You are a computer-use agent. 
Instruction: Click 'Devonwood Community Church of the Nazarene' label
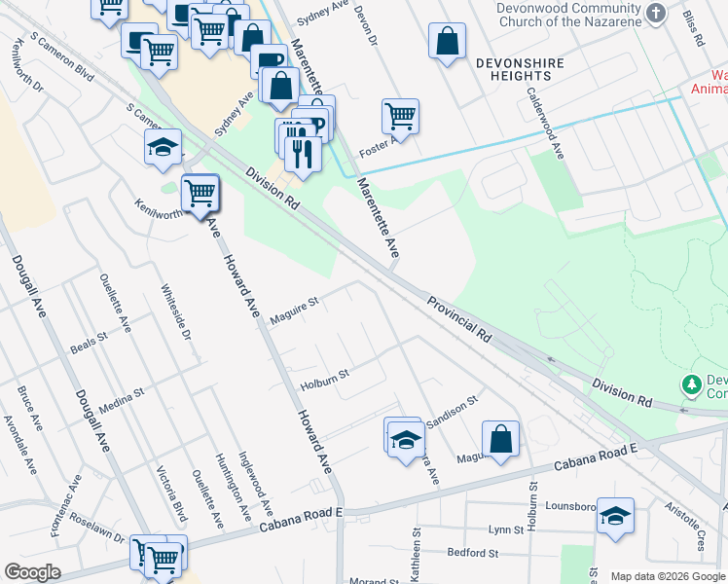pos(570,15)
